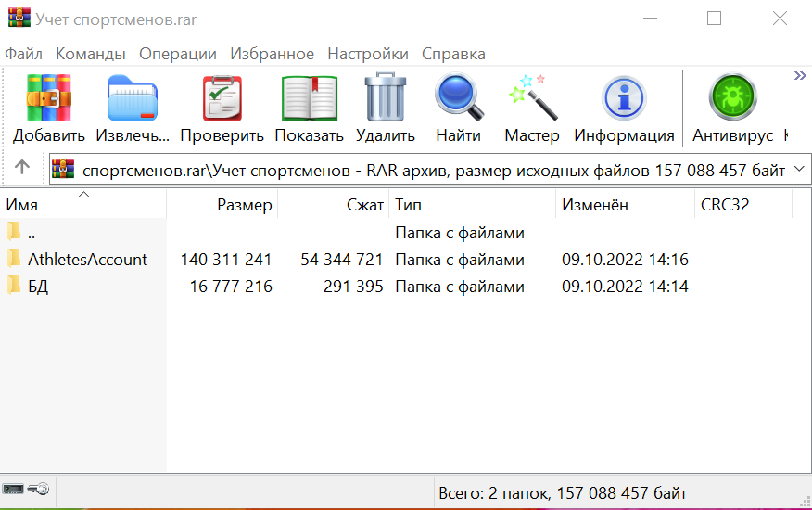Open the Настройки menu
This screenshot has width=812, height=510.
pyautogui.click(x=367, y=54)
